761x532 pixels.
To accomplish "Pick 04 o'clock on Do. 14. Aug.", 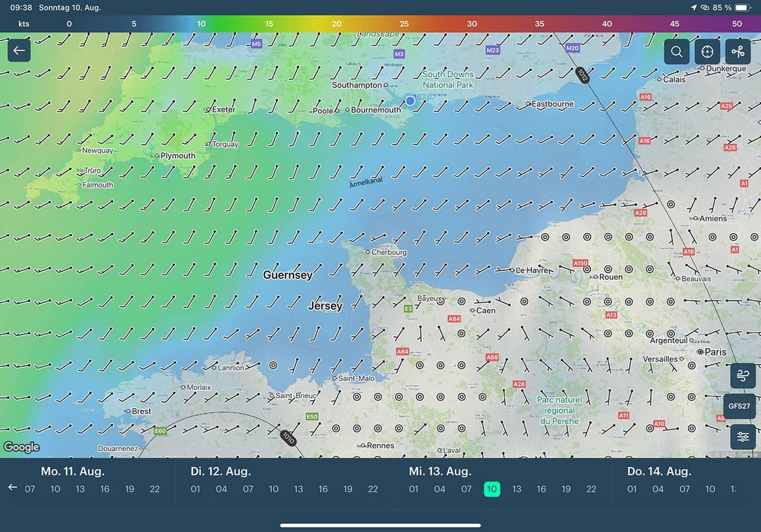I will (x=658, y=489).
